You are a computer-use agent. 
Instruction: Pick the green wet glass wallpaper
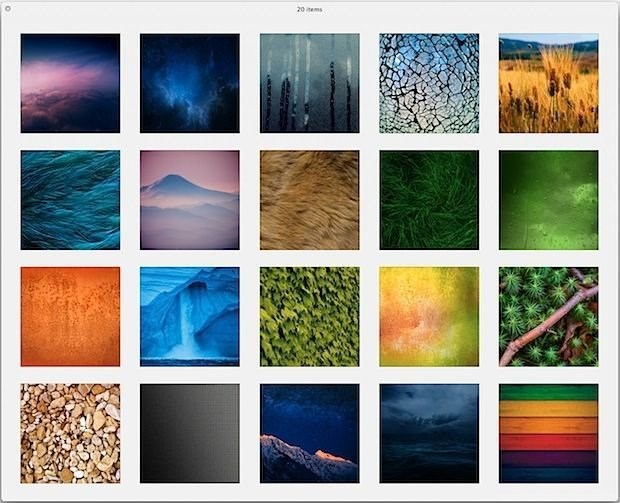[x=548, y=200]
